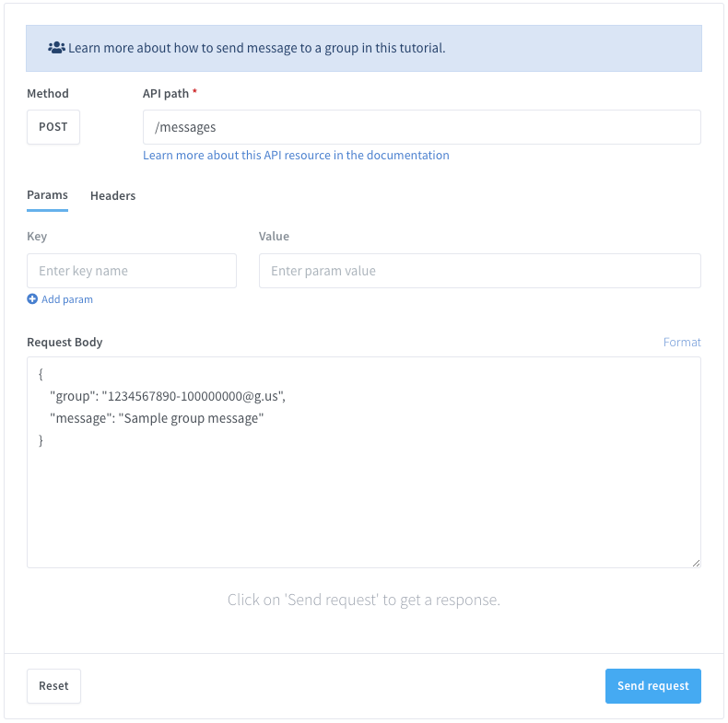This screenshot has width=728, height=723.
Task: Click the Request Body label
Action: point(65,342)
